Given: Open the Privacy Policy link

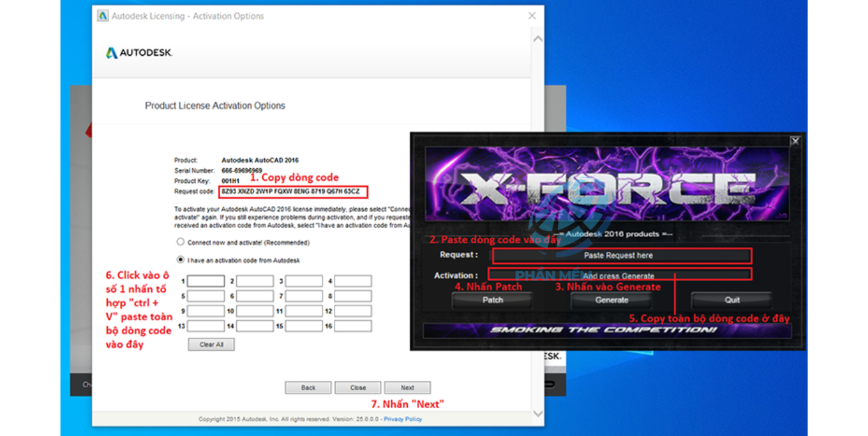Looking at the screenshot, I should [402, 419].
